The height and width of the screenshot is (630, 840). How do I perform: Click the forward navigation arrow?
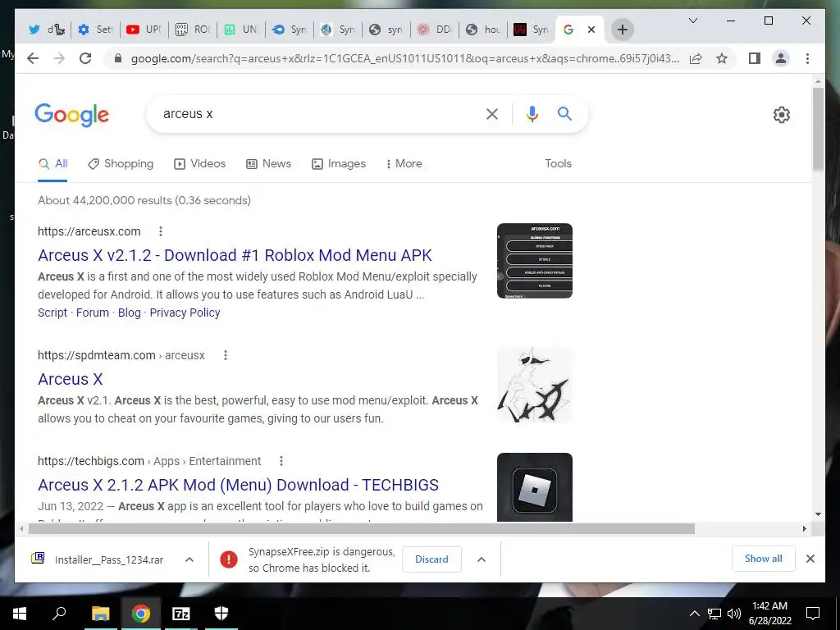pos(59,58)
